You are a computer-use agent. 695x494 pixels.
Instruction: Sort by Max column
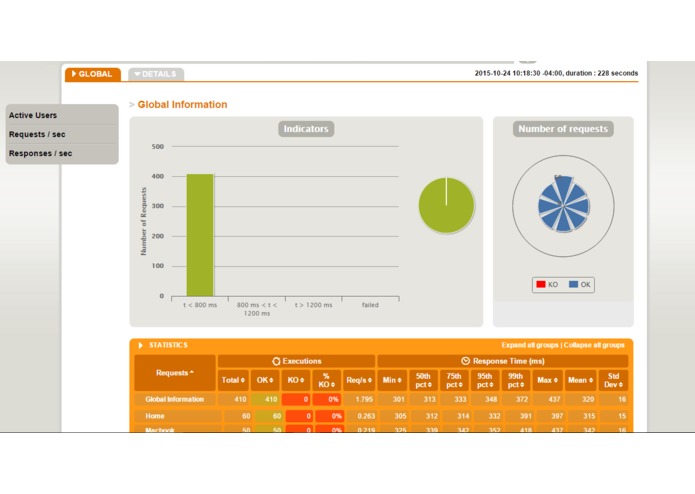547,380
